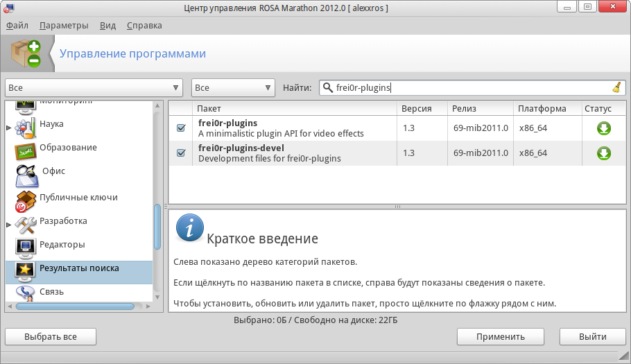Select the Публичные ключи category
This screenshot has width=631, height=364.
[x=78, y=198]
